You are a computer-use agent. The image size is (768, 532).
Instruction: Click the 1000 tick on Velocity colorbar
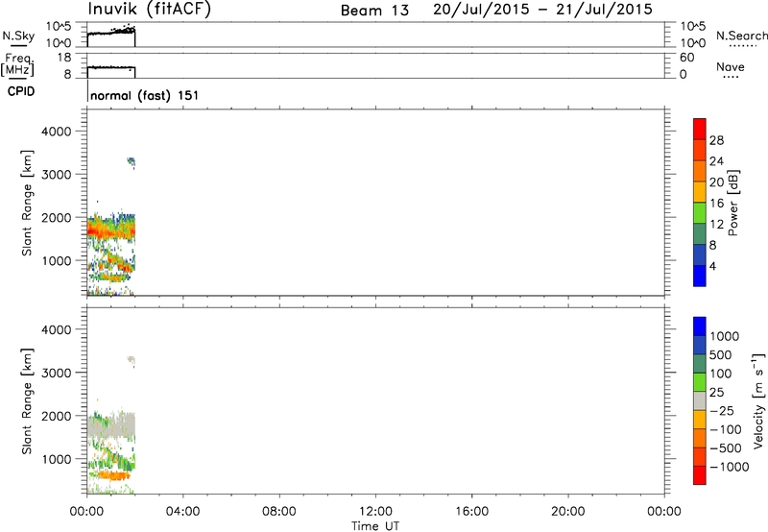tap(725, 336)
